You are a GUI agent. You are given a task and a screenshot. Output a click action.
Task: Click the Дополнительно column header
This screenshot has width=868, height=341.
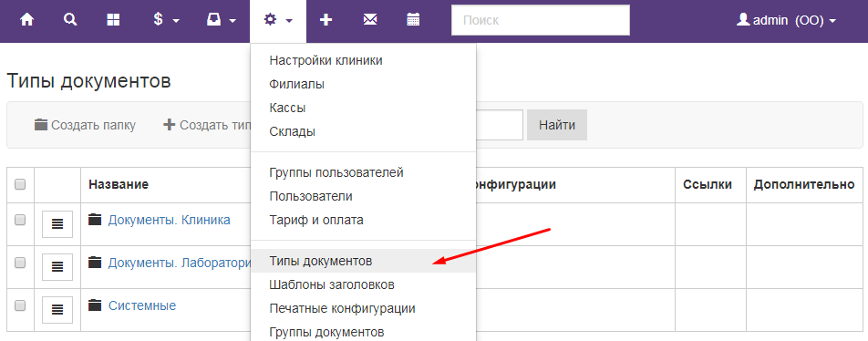[x=804, y=185]
